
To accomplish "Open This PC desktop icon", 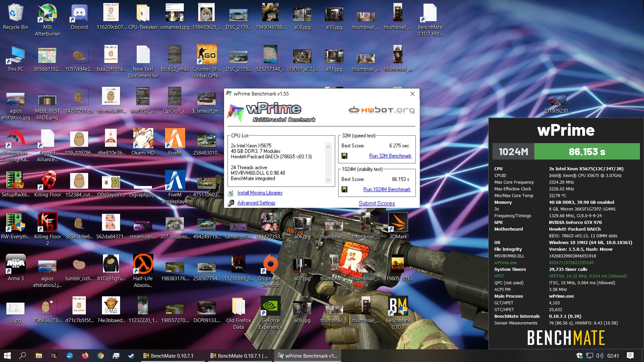I will coord(15,59).
